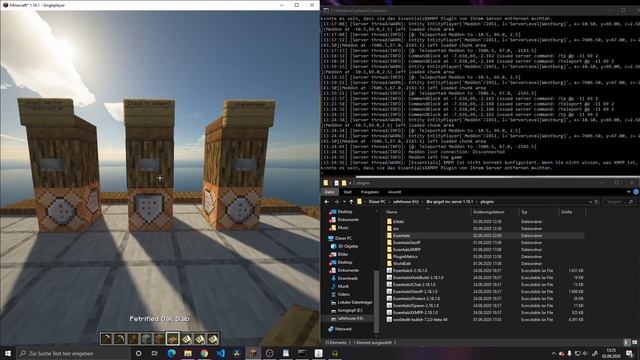Go back in the Explorer window

[327, 202]
